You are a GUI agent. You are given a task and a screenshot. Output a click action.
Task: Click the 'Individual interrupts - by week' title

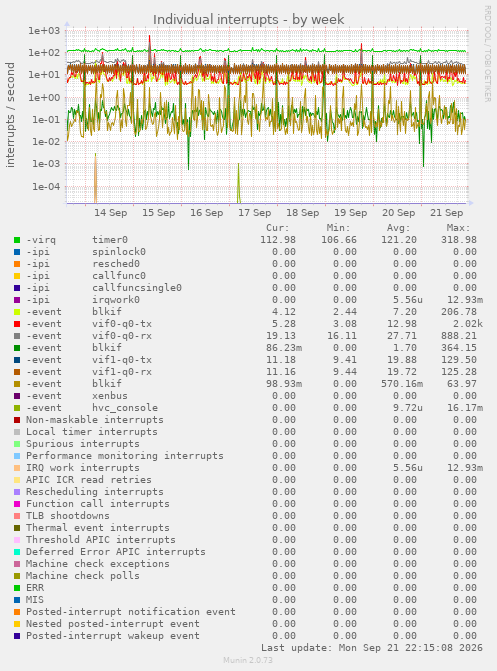click(248, 20)
